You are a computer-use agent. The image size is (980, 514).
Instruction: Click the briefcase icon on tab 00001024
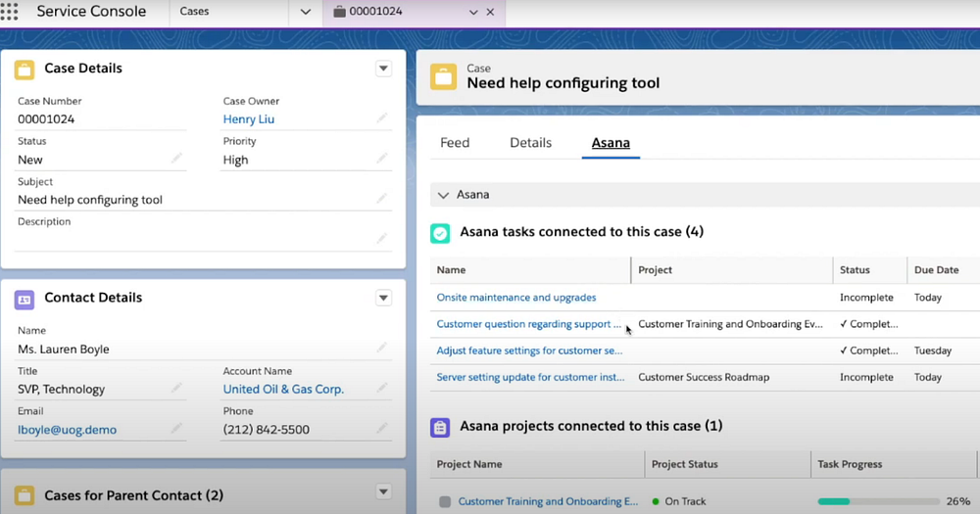(x=339, y=12)
